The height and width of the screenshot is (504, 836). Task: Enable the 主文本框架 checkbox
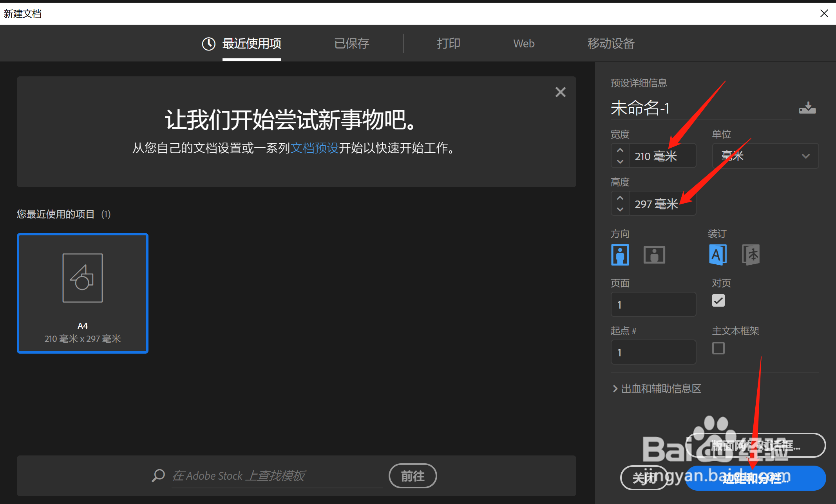coord(718,348)
